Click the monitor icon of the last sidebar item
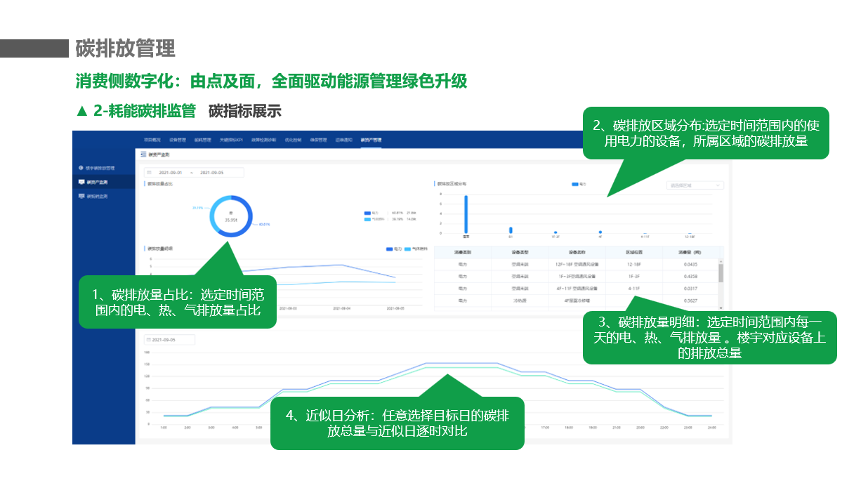 (81, 197)
